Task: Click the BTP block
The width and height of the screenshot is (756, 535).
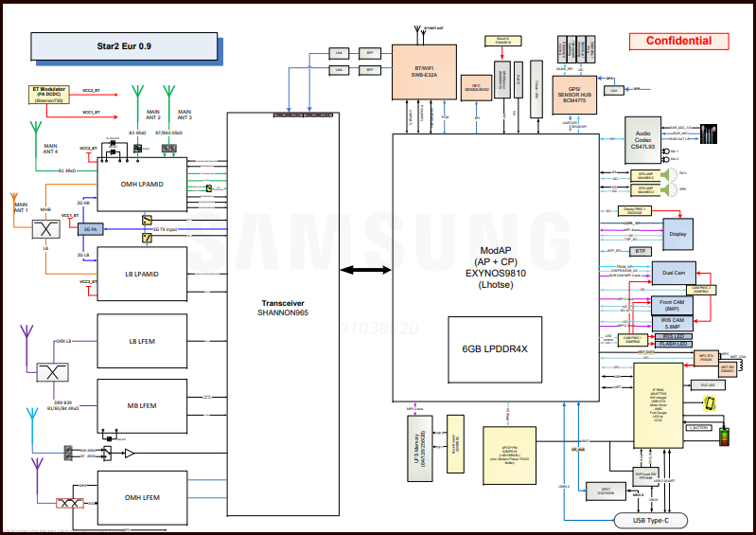Action: pyautogui.click(x=641, y=251)
